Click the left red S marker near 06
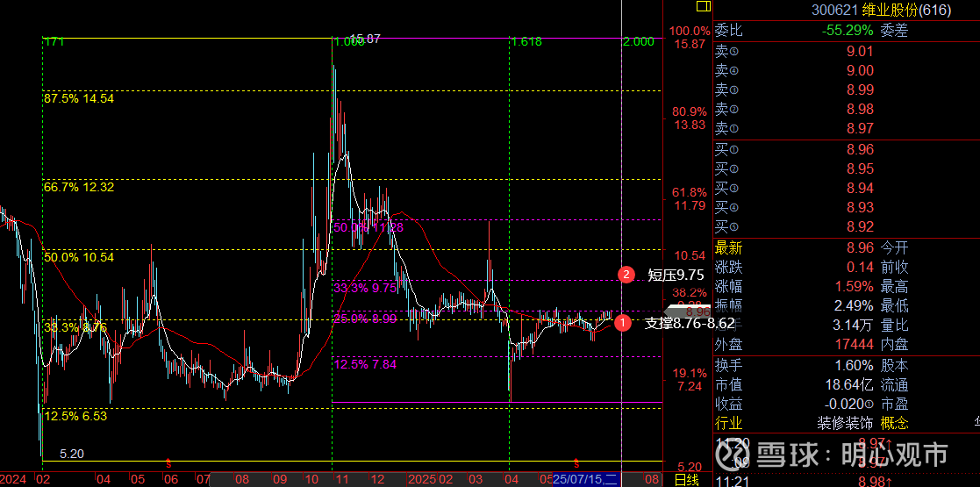This screenshot has height=487, width=980. click(x=168, y=463)
